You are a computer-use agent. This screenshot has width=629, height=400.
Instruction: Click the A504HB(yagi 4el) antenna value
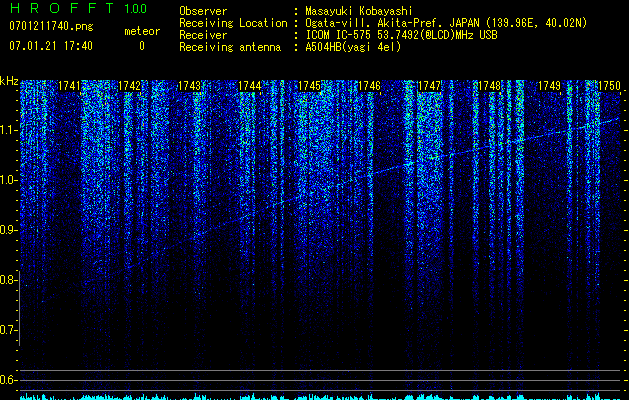tap(353, 47)
